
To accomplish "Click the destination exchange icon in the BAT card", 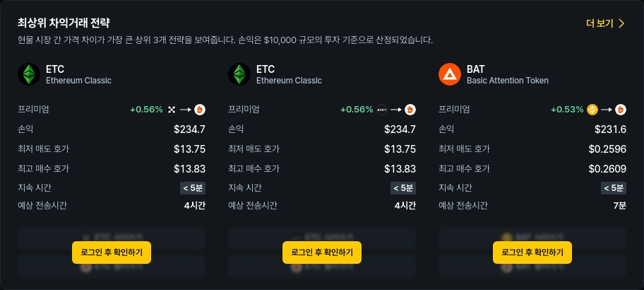I will [621, 110].
